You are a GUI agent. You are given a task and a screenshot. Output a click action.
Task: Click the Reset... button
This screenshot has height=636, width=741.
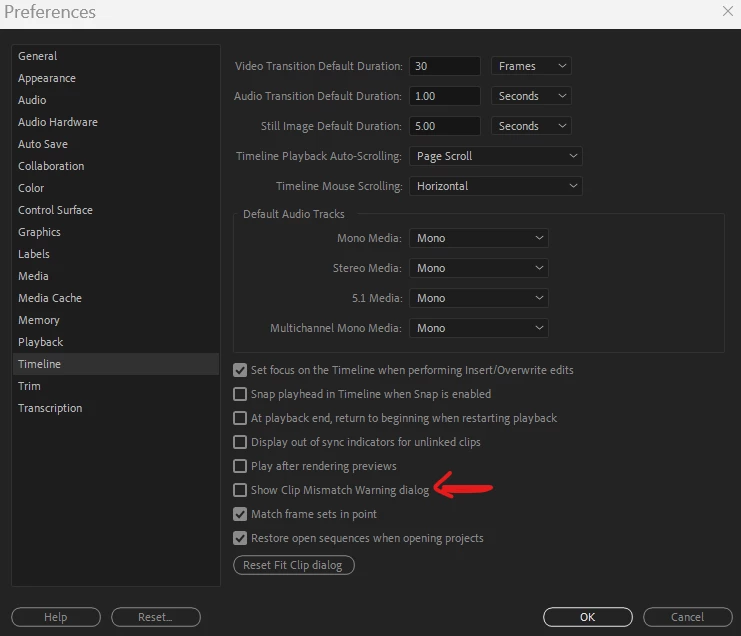click(x=155, y=617)
